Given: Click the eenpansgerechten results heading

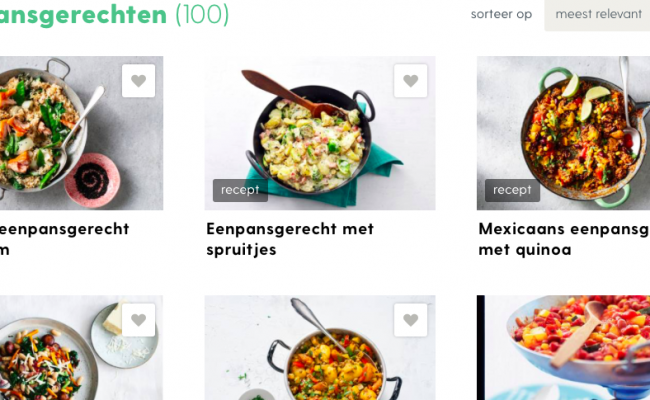Looking at the screenshot, I should [83, 15].
